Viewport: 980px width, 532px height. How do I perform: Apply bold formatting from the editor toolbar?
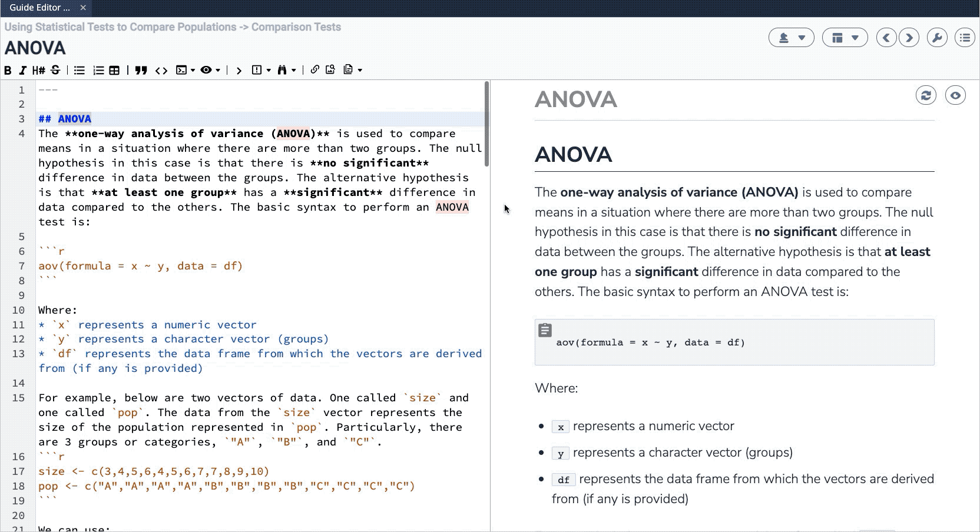tap(8, 70)
